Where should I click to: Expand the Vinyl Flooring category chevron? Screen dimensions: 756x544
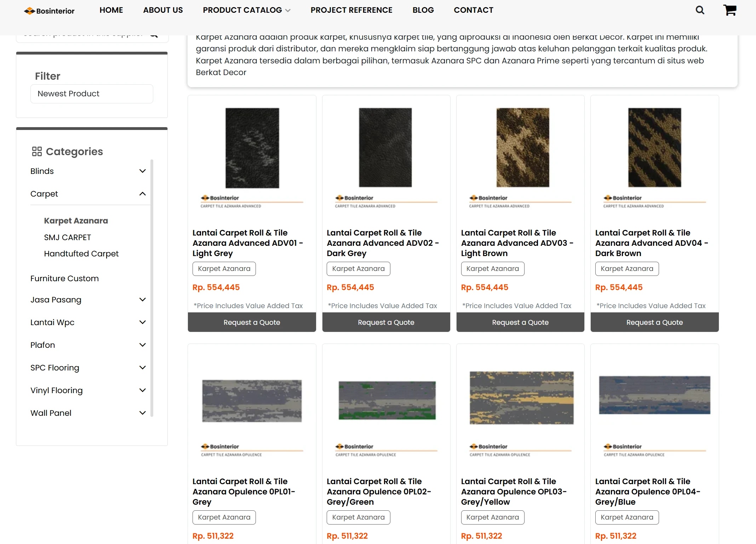click(143, 390)
